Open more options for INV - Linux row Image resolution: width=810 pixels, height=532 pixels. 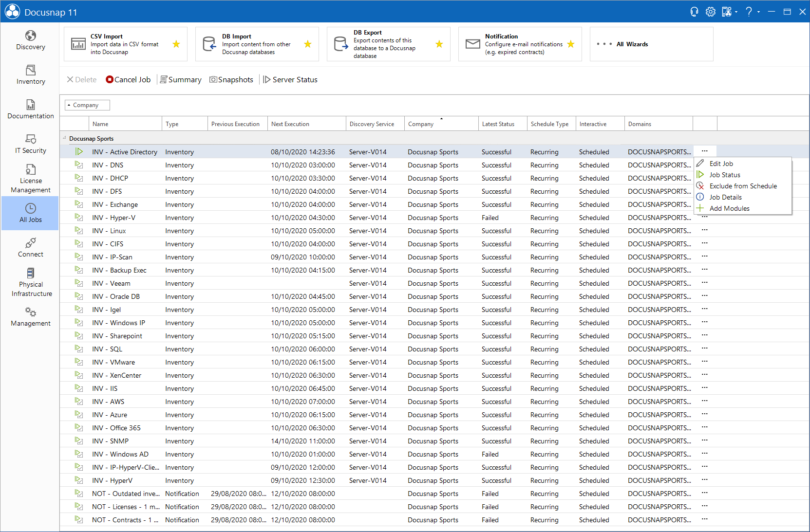click(705, 230)
